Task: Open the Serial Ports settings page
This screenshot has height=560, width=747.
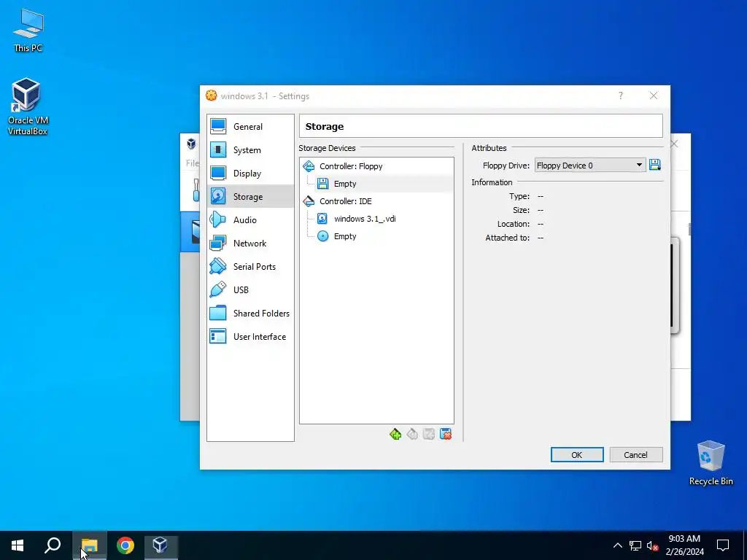Action: (250, 267)
